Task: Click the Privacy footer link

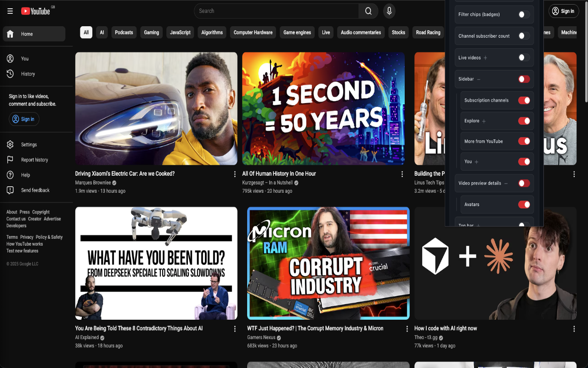Action: coord(27,237)
